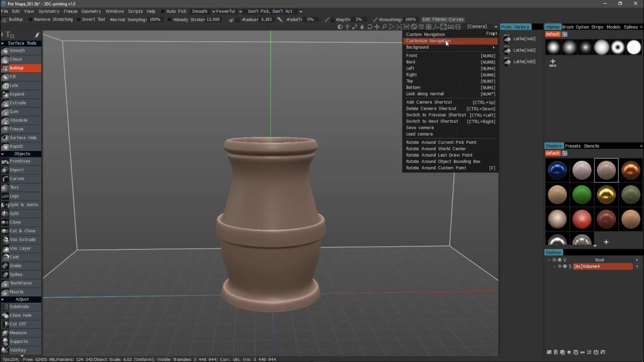The image size is (644, 362).
Task: Switch to the Stencils tab
Action: coord(591,146)
